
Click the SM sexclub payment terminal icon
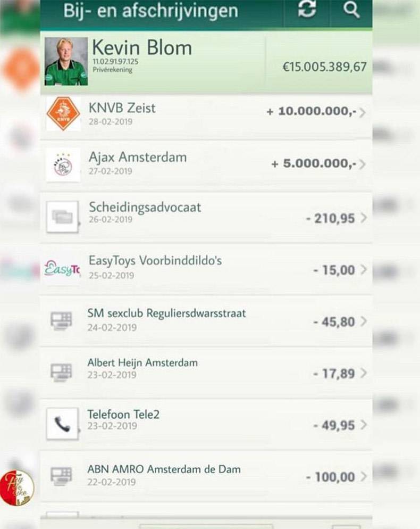[61, 320]
